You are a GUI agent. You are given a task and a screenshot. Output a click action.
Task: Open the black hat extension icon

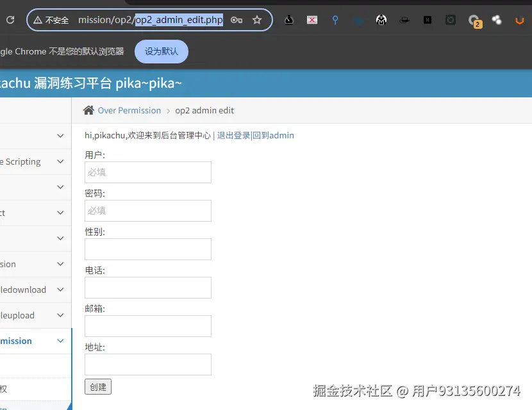[x=404, y=20]
